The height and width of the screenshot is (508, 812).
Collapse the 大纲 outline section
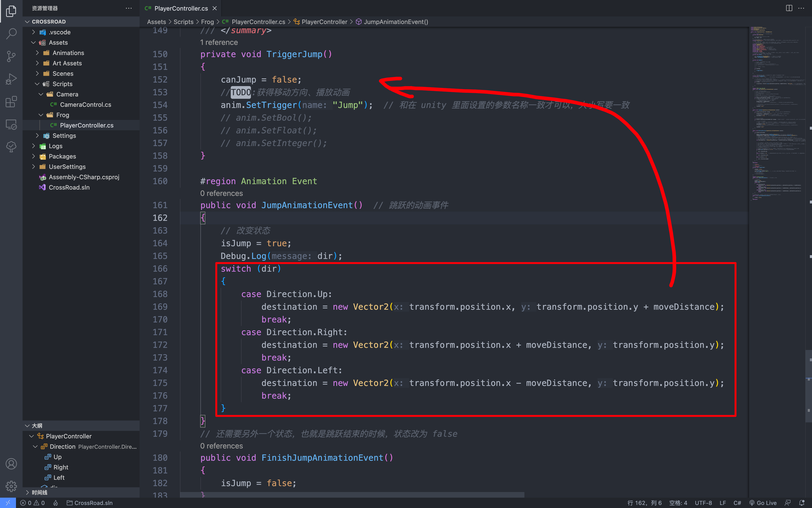point(81,426)
